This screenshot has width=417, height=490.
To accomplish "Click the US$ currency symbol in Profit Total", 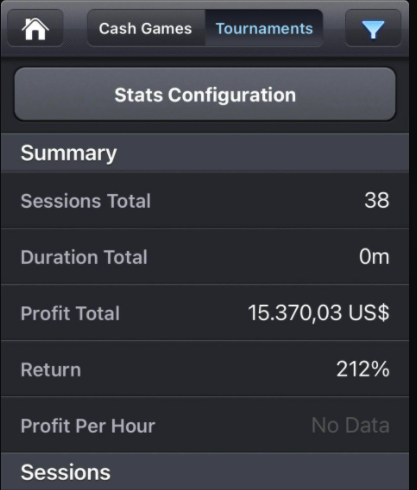I will coord(369,313).
